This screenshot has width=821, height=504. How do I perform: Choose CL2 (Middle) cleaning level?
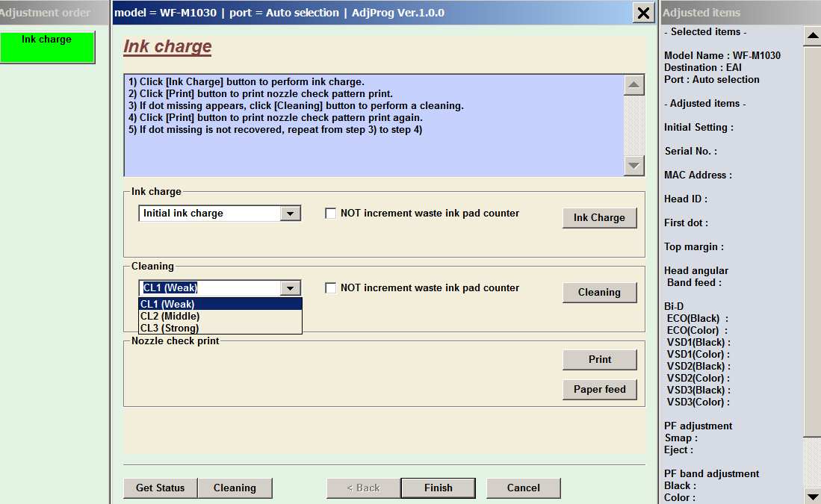pos(220,316)
